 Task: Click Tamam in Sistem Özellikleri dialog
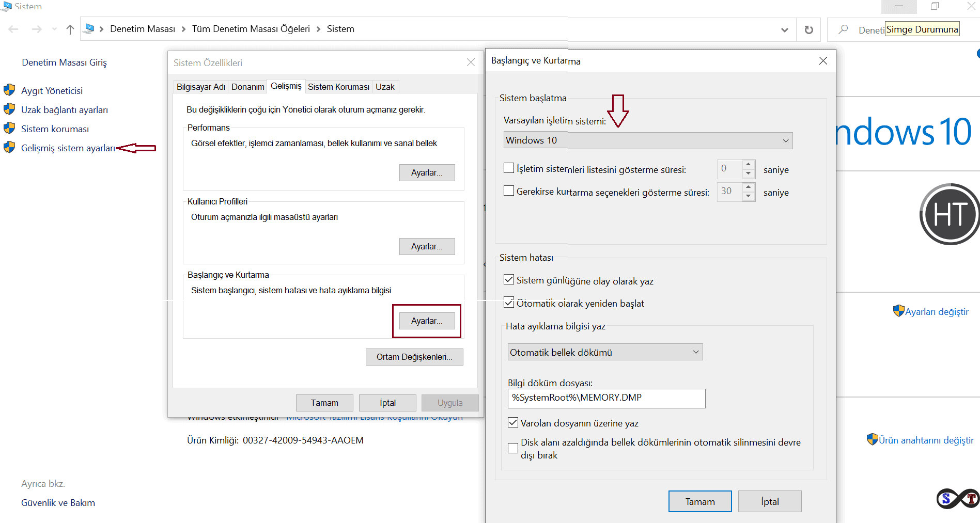324,403
